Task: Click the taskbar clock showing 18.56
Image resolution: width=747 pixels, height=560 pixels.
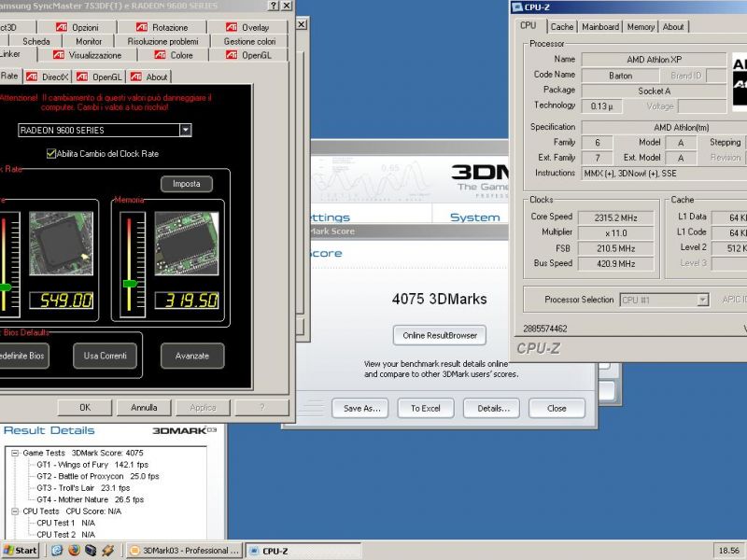Action: click(x=729, y=551)
